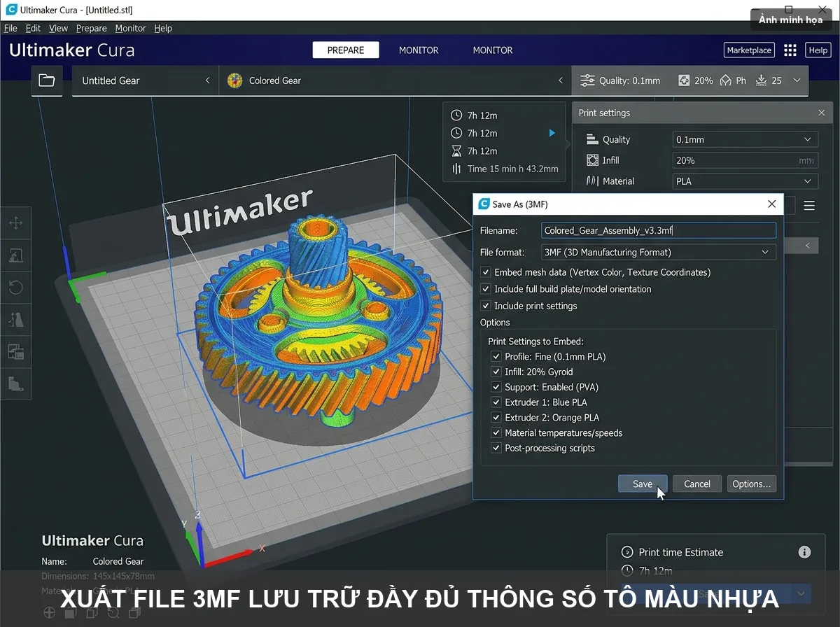The height and width of the screenshot is (627, 840).
Task: Toggle Include full build plate/model orientation
Action: click(x=486, y=289)
